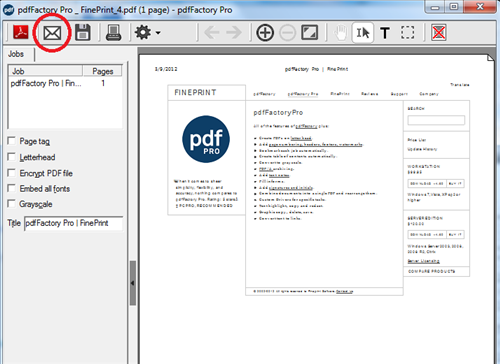Click the search box in preview page
The width and height of the screenshot is (500, 364).
pyautogui.click(x=436, y=120)
